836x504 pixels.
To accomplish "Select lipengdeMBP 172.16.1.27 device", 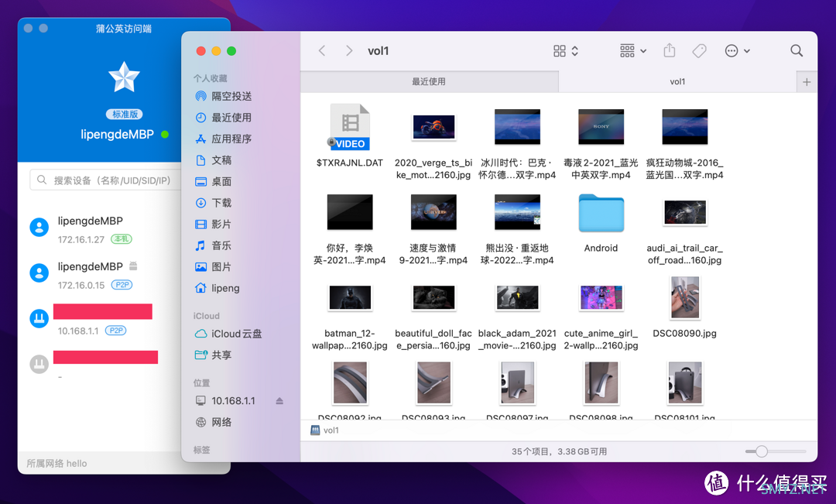I will coord(99,229).
